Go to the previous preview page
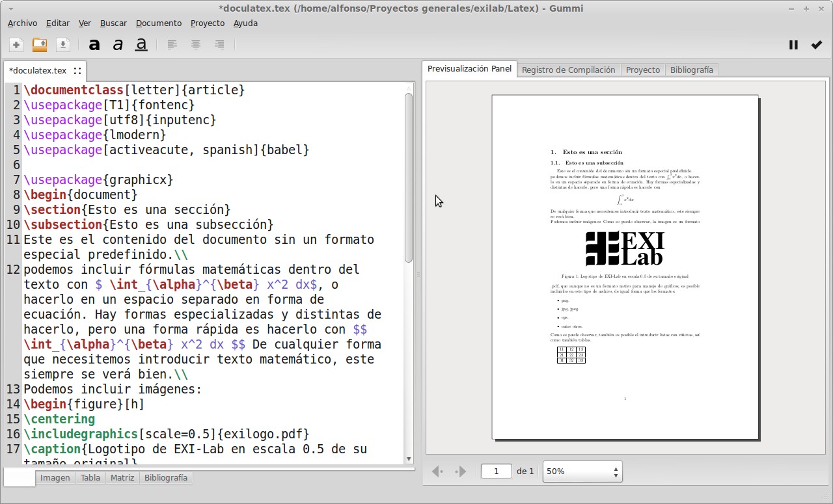Screen dimensions: 833x504 (437, 471)
